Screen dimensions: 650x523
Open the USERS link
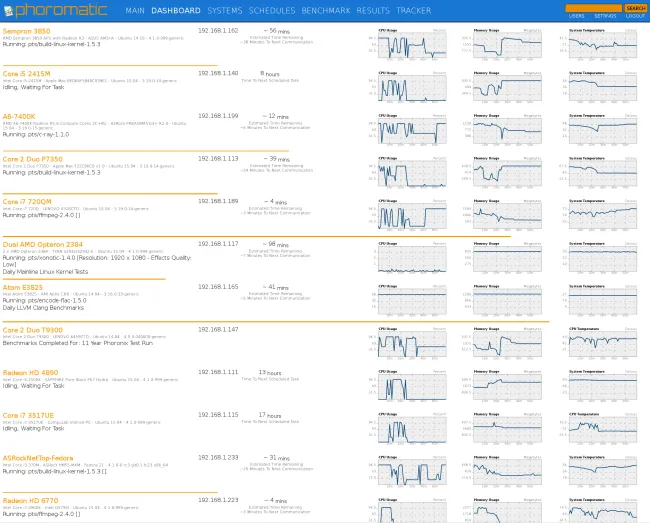tap(577, 16)
